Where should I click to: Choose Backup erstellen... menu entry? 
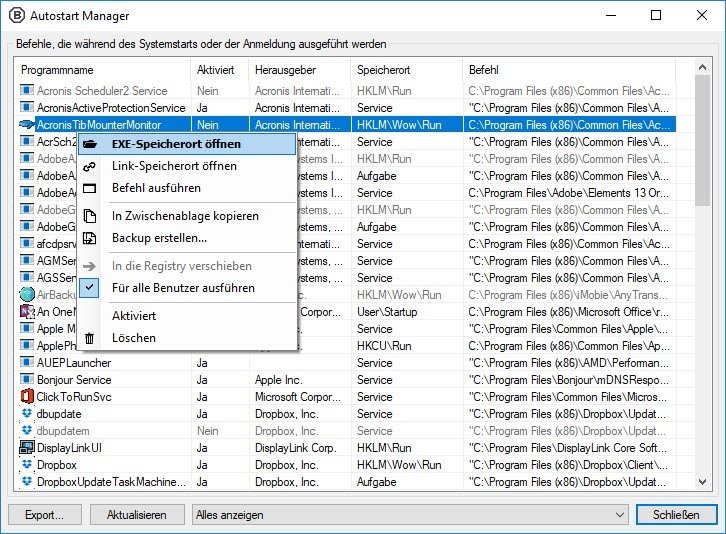187,238
